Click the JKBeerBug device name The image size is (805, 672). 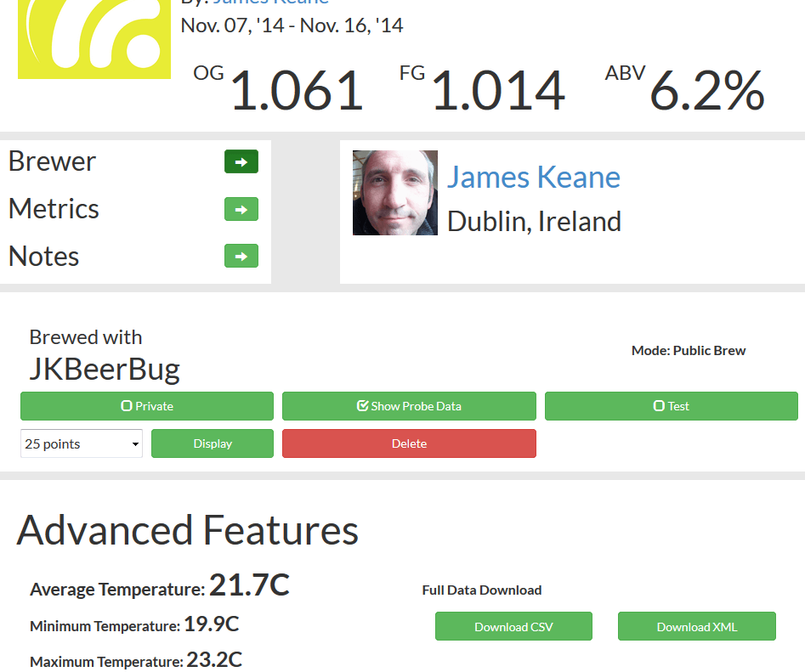[105, 369]
